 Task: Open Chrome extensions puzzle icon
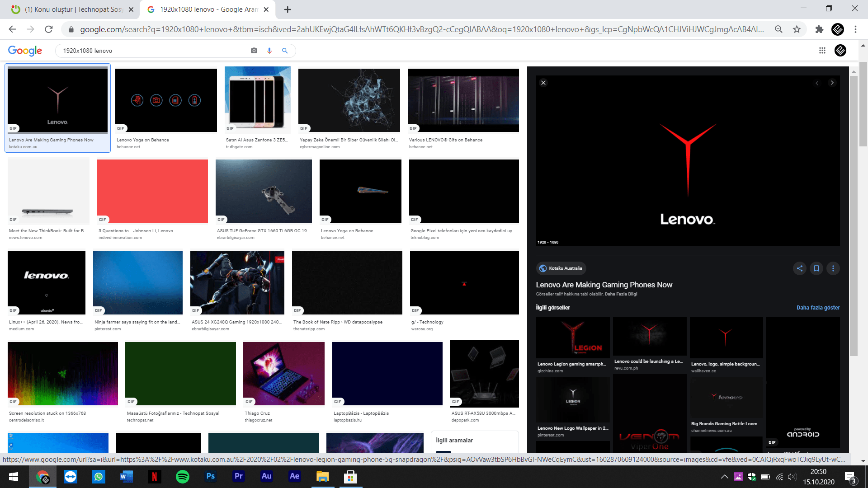pyautogui.click(x=819, y=29)
